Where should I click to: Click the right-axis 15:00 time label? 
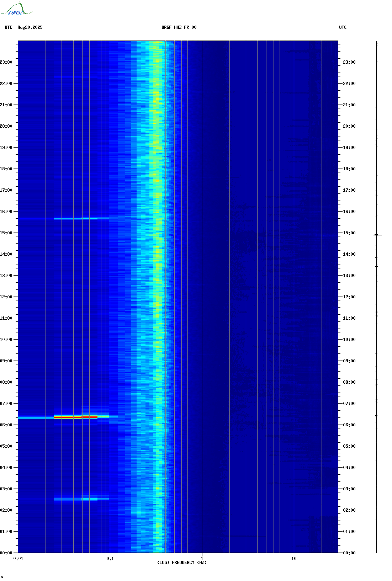pos(349,233)
